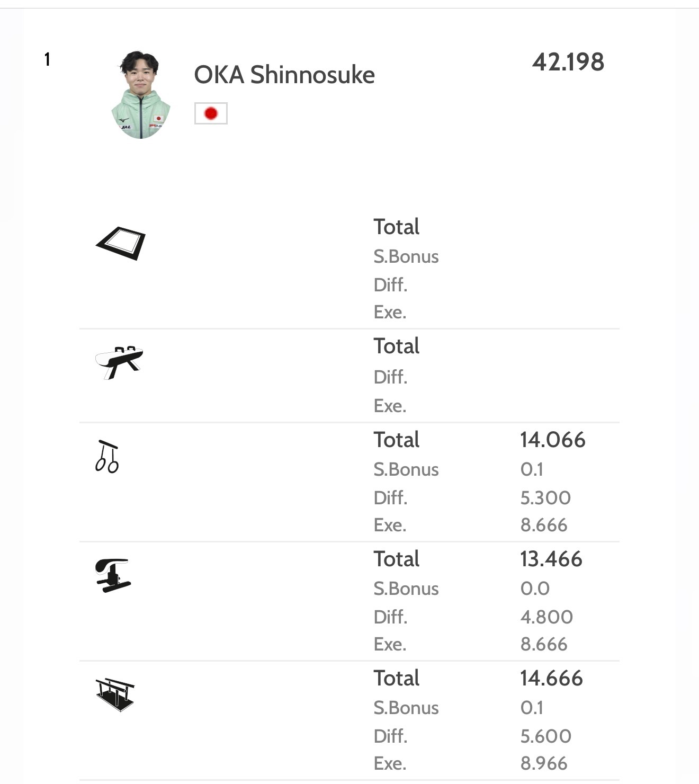This screenshot has width=699, height=784.
Task: Click OKA Shinnosuke's profile photo
Action: (x=141, y=95)
